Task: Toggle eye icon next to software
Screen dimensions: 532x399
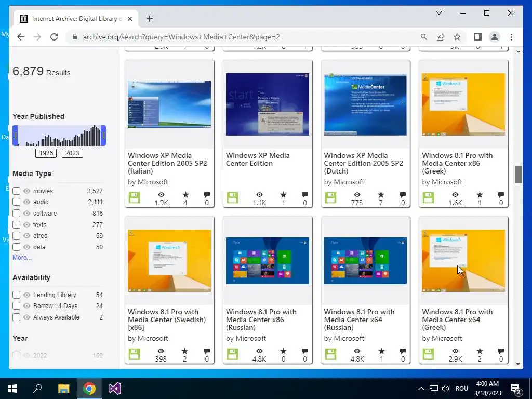Action: pyautogui.click(x=27, y=214)
